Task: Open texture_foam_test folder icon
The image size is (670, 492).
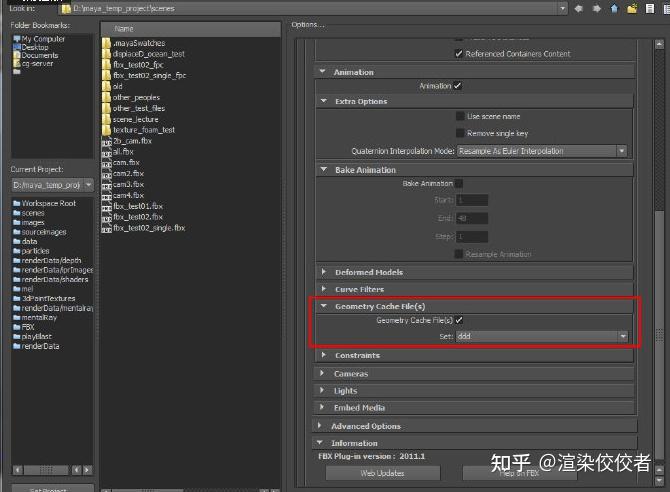Action: pyautogui.click(x=106, y=130)
